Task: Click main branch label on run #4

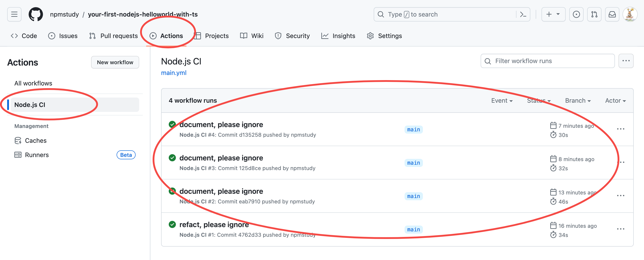Action: pyautogui.click(x=414, y=129)
